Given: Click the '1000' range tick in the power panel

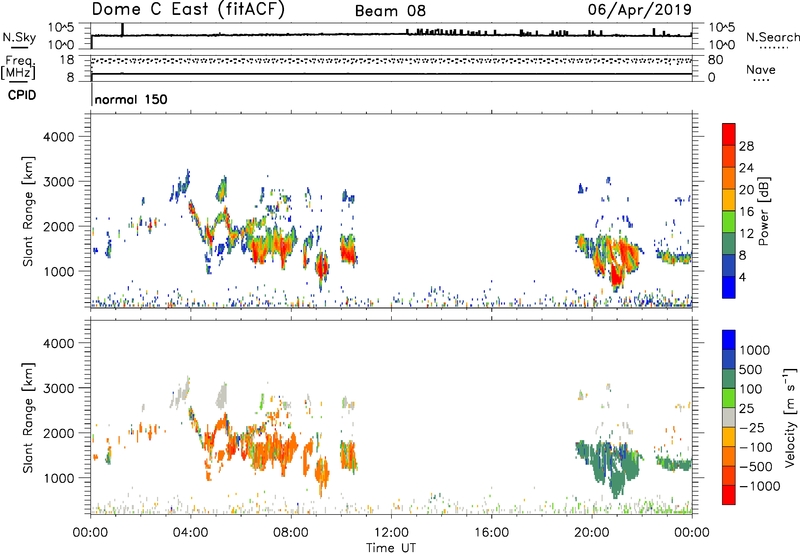Looking at the screenshot, I should coord(59,271).
